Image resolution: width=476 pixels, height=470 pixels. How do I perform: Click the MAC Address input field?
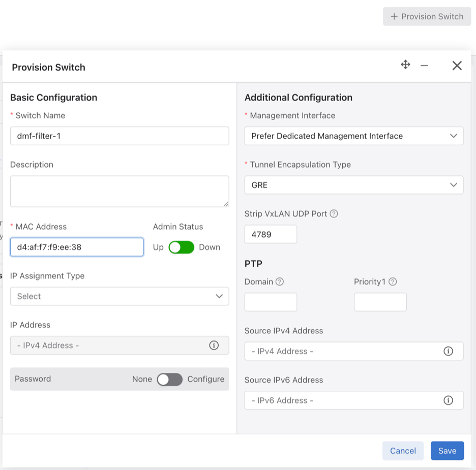76,247
